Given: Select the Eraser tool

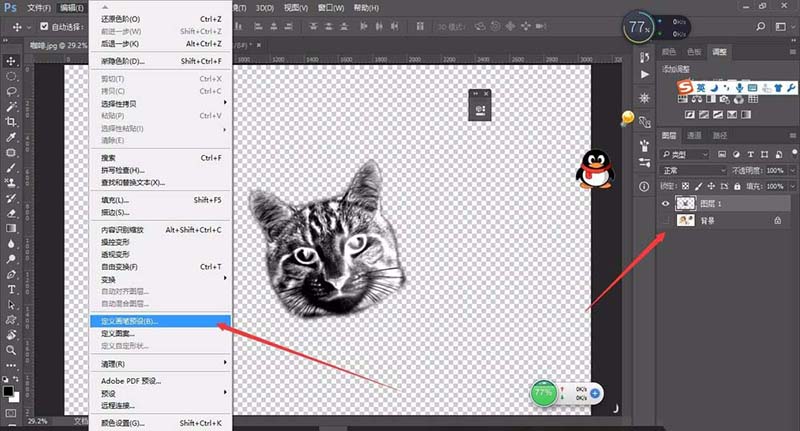Looking at the screenshot, I should click(x=11, y=213).
